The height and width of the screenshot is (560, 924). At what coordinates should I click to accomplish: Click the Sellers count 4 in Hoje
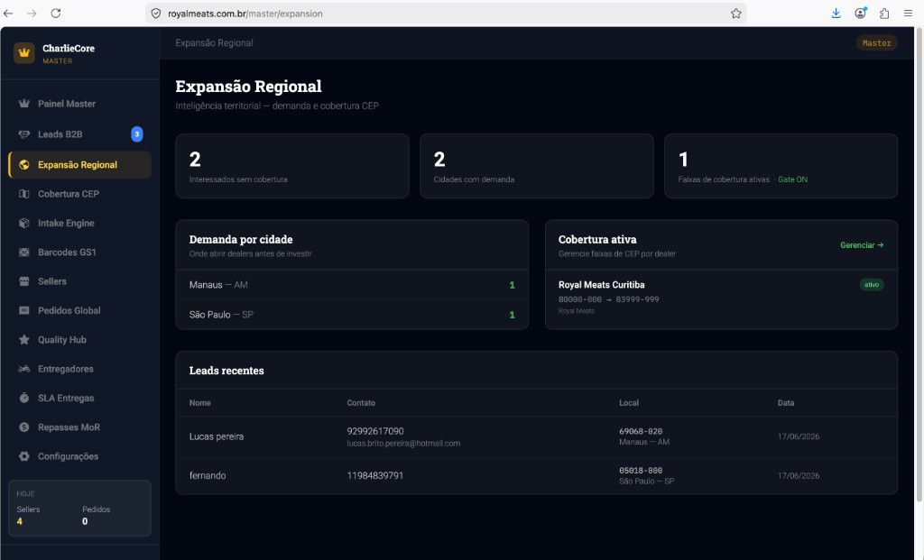click(20, 521)
